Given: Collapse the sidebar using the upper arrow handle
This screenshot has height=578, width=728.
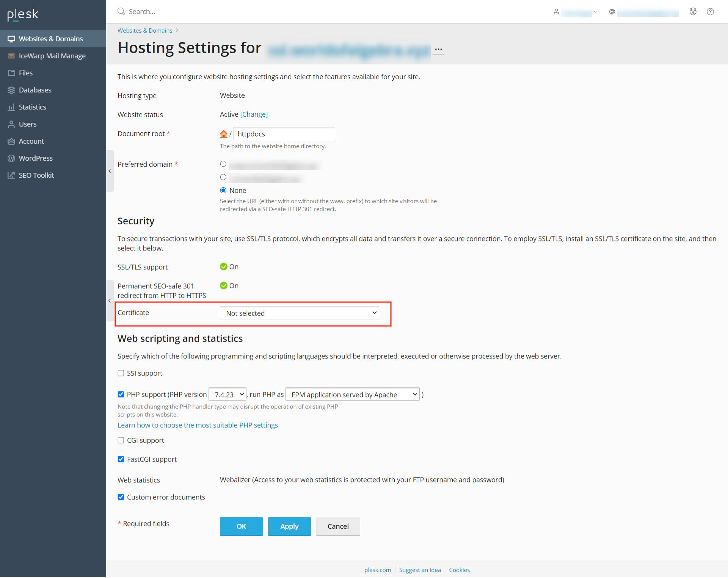Looking at the screenshot, I should [x=110, y=171].
